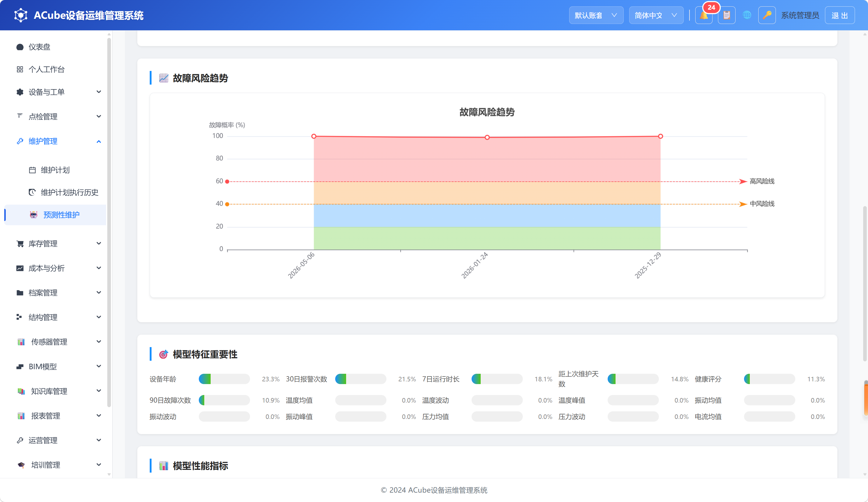This screenshot has height=502, width=868.
Task: Select 预测性维护 menu item
Action: [x=55, y=215]
